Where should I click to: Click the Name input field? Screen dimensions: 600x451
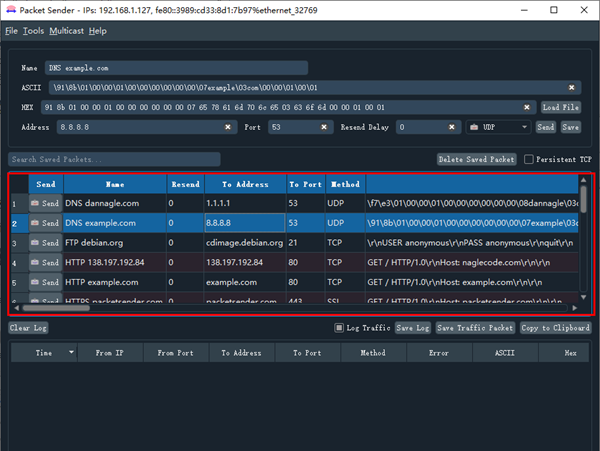pyautogui.click(x=176, y=68)
